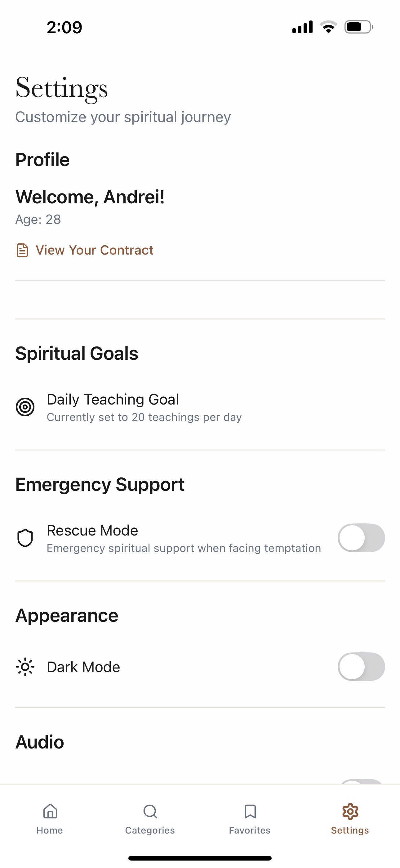Image resolution: width=400 pixels, height=868 pixels.
Task: Tap the battery indicator in status bar
Action: [x=359, y=27]
